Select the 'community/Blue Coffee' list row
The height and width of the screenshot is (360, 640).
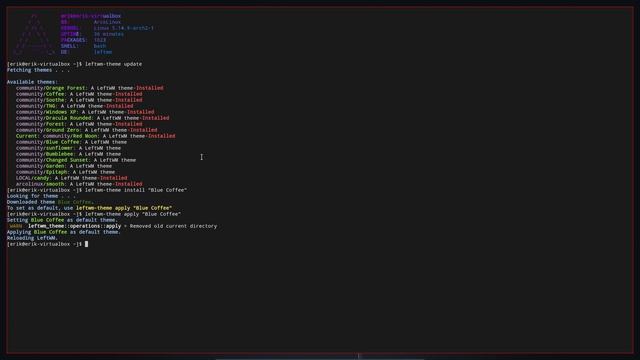coord(71,142)
